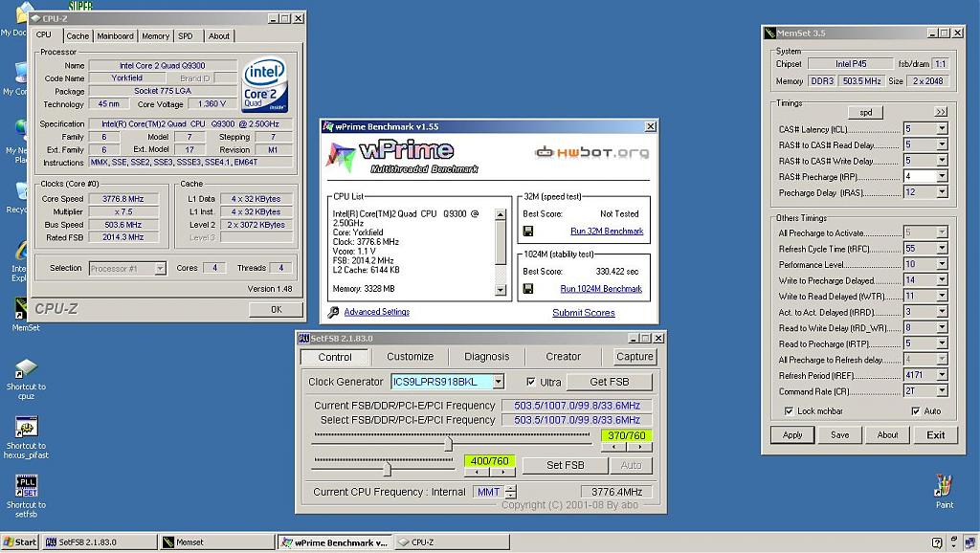The image size is (980, 553).
Task: Click the wrench icon beside Advanced Settings
Action: pos(333,312)
